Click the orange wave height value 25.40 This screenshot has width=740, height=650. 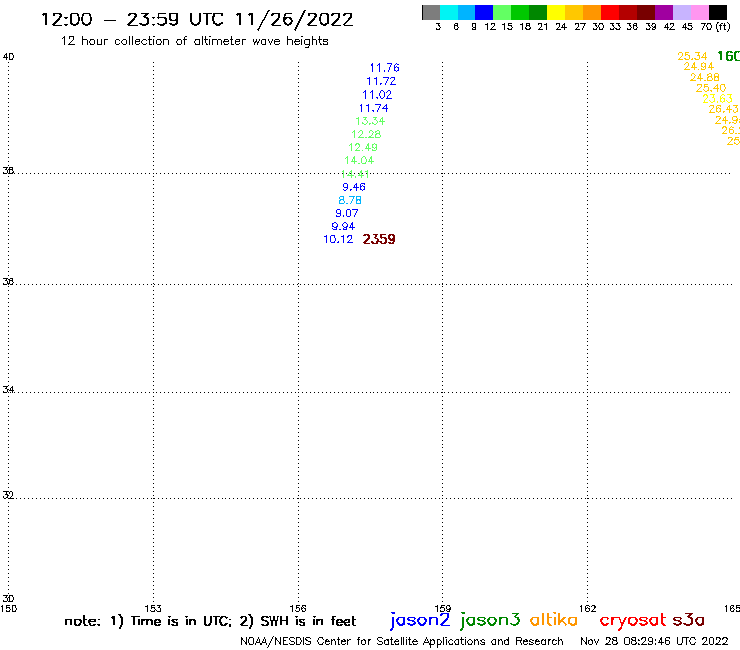711,88
